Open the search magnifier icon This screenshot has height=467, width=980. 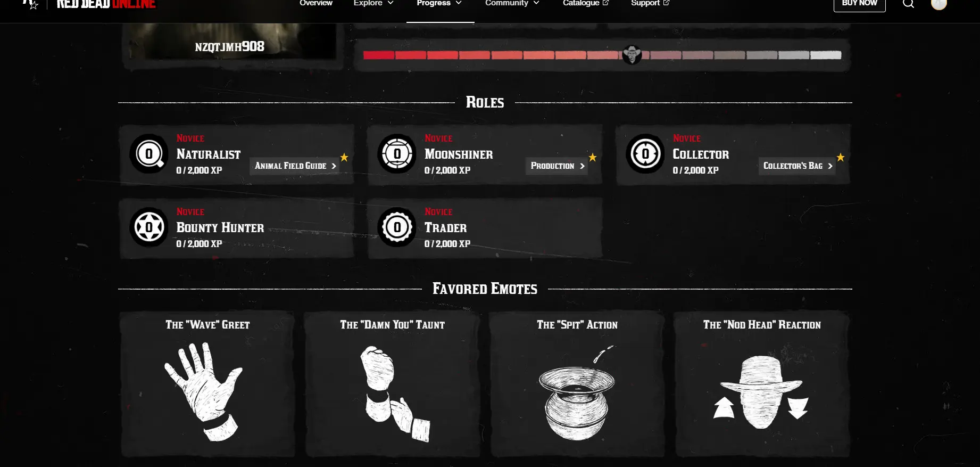coord(908,3)
